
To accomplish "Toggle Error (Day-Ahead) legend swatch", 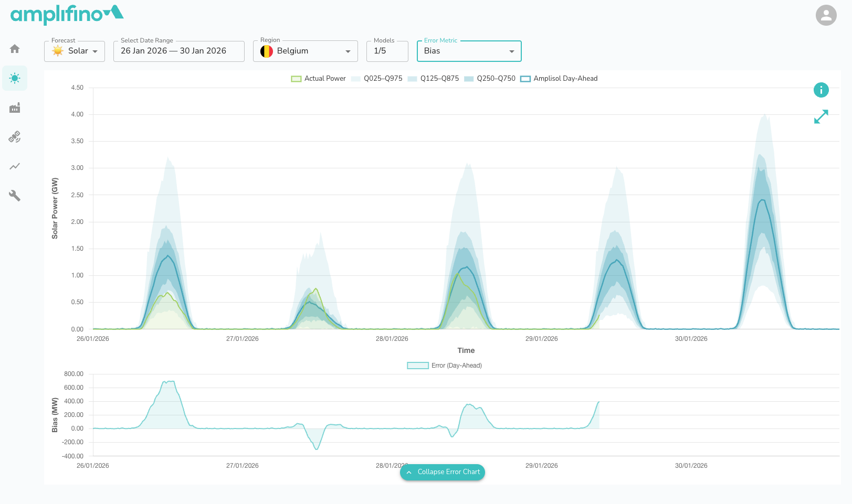I will pyautogui.click(x=418, y=366).
